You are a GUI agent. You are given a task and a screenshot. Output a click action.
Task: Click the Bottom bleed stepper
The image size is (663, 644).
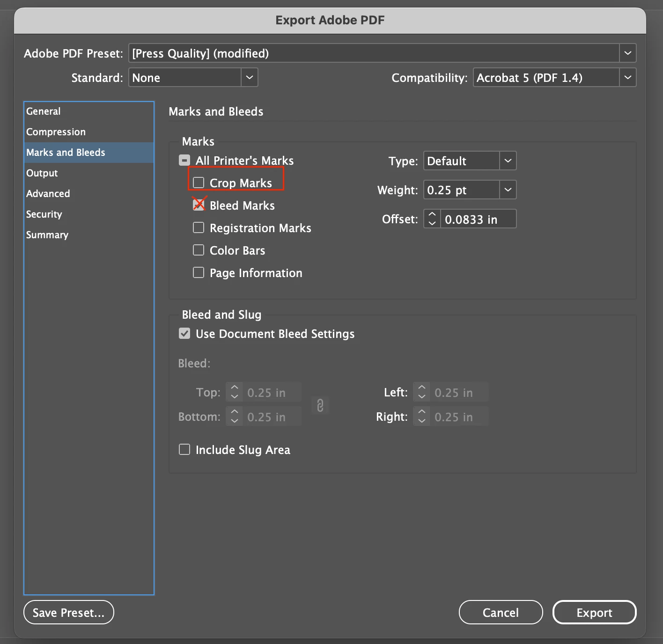click(235, 417)
